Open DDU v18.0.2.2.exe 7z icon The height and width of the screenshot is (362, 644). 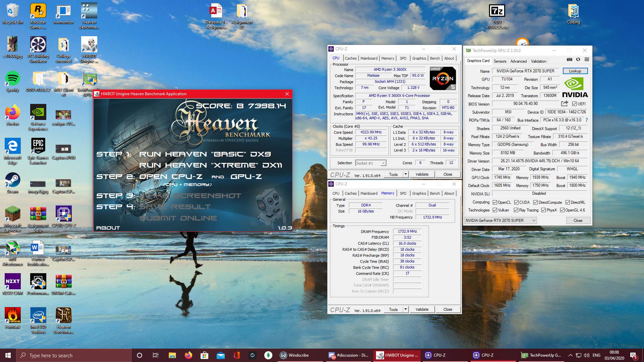[x=497, y=16]
